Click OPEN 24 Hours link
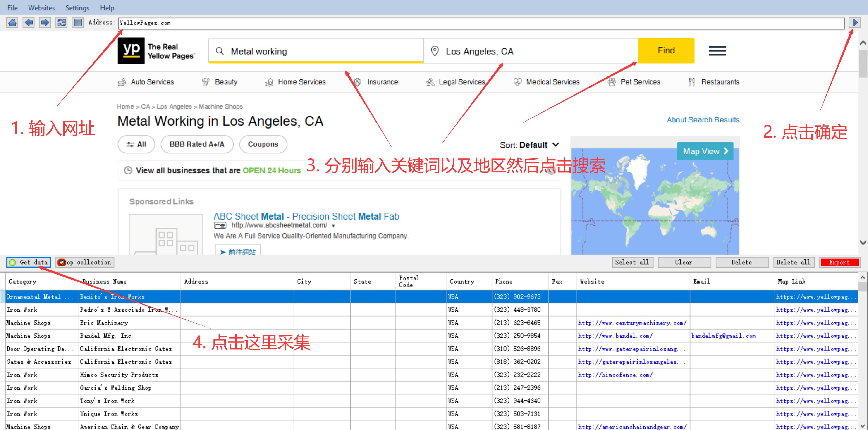868x430 pixels. click(x=272, y=170)
